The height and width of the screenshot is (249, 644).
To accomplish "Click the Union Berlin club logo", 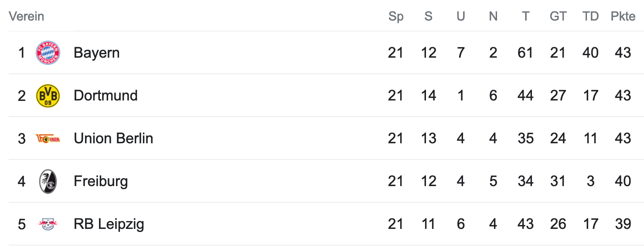I will coord(48,138).
